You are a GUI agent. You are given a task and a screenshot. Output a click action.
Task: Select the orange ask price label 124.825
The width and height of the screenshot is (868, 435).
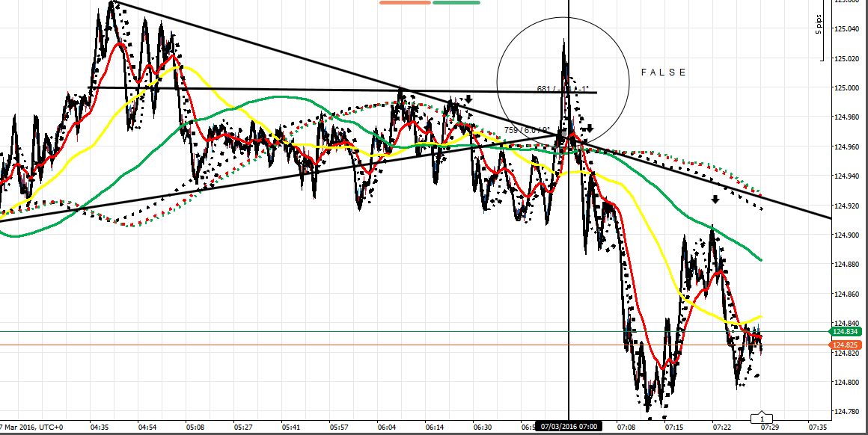coord(846,345)
